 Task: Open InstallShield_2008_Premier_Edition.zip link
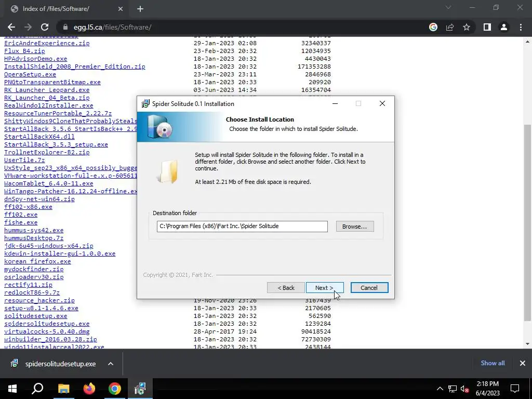point(75,66)
